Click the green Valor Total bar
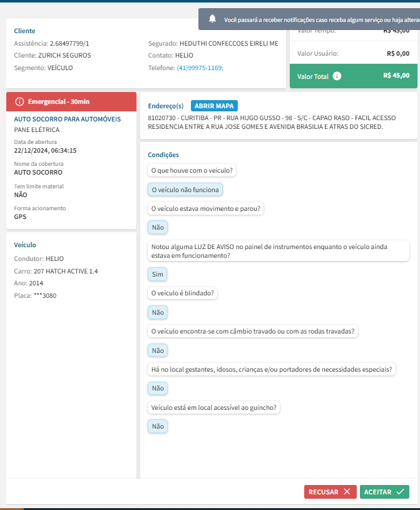Screen dimensions: 420x510 [353, 76]
